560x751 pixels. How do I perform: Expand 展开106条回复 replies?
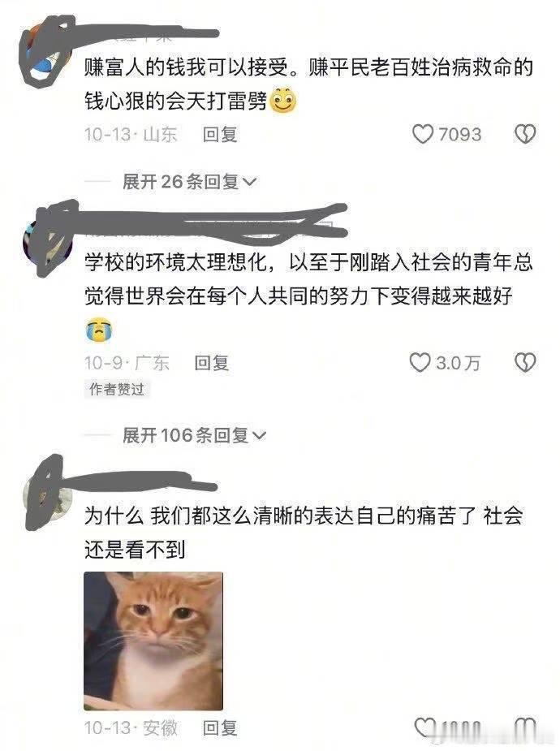(x=194, y=435)
